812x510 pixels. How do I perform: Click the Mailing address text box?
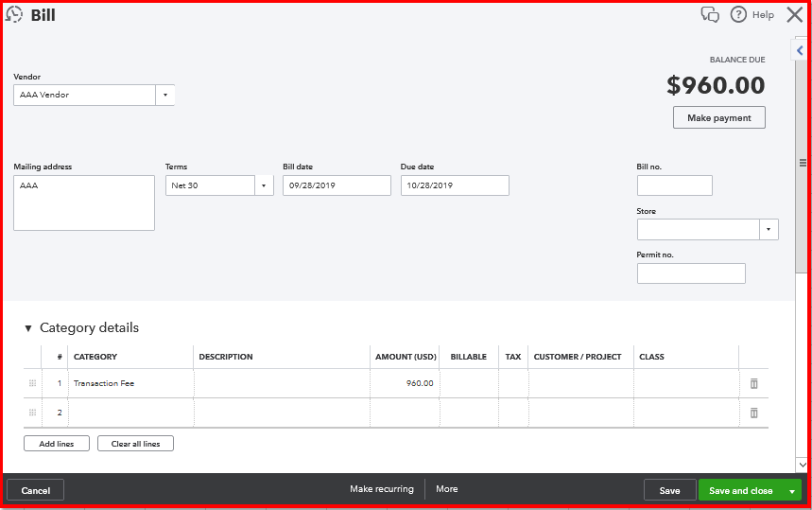84,202
